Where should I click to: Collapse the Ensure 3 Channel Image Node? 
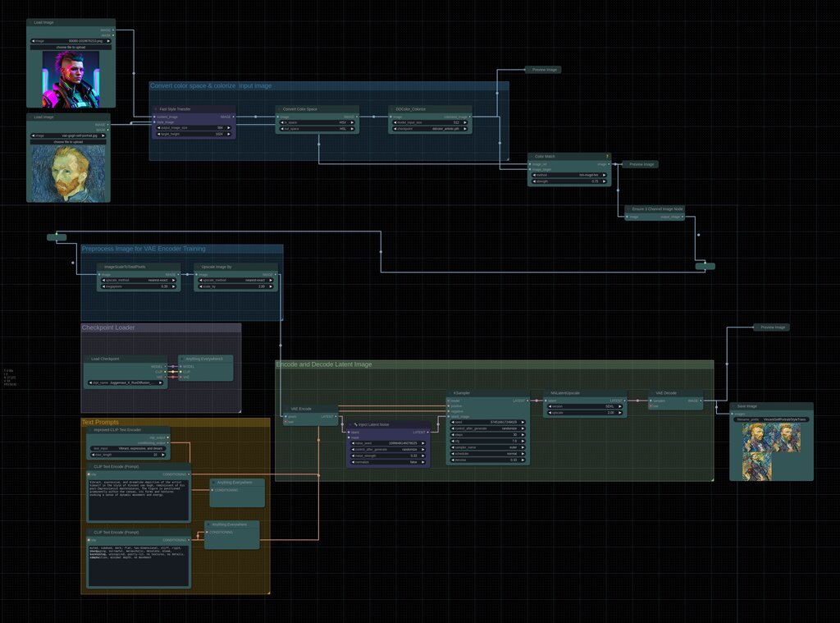[x=628, y=209]
